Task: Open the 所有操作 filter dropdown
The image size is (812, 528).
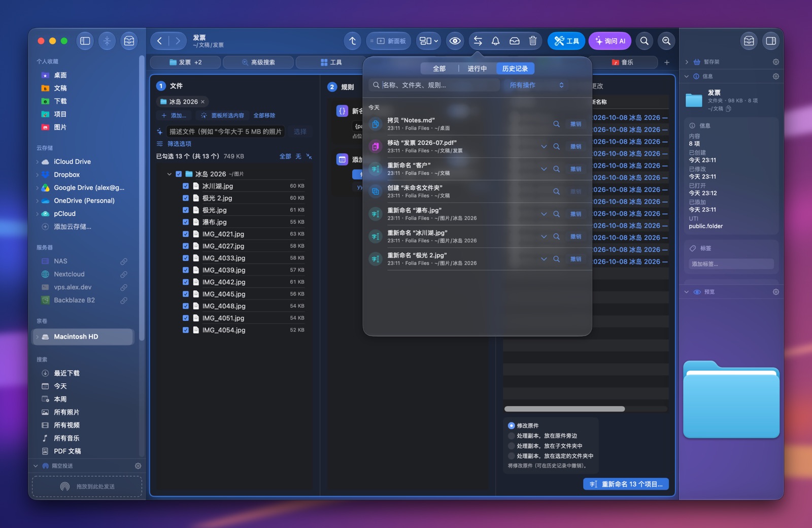Action: tap(536, 85)
